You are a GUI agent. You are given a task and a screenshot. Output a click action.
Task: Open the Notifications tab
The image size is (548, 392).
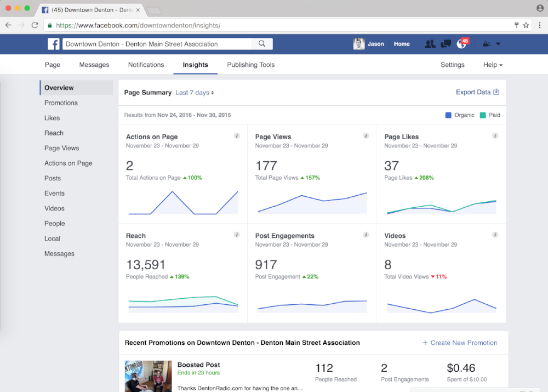click(x=146, y=65)
